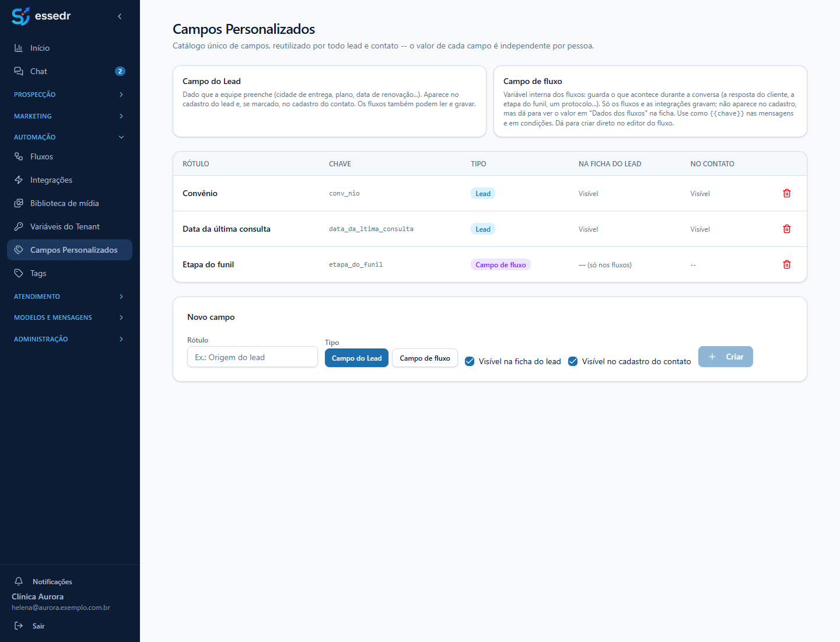This screenshot has width=840, height=642.
Task: Expand the Marketing section
Action: point(70,116)
